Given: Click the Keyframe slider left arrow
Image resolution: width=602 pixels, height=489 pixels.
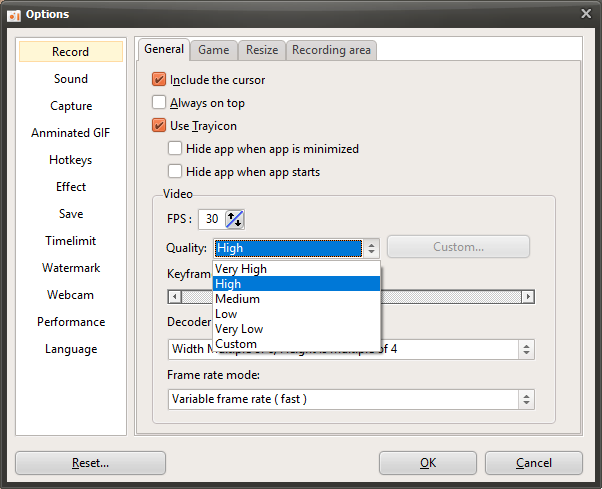Looking at the screenshot, I should click(x=174, y=296).
